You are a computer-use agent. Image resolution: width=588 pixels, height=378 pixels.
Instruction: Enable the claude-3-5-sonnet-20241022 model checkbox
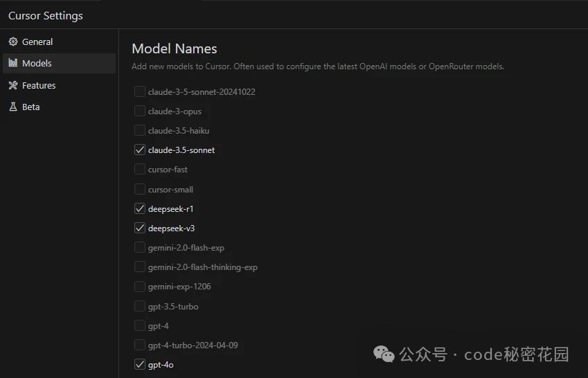(140, 91)
